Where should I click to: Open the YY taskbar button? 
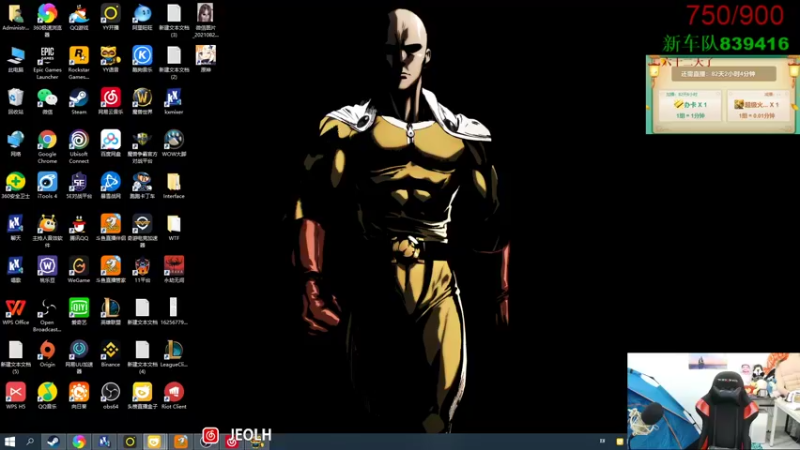[130, 442]
